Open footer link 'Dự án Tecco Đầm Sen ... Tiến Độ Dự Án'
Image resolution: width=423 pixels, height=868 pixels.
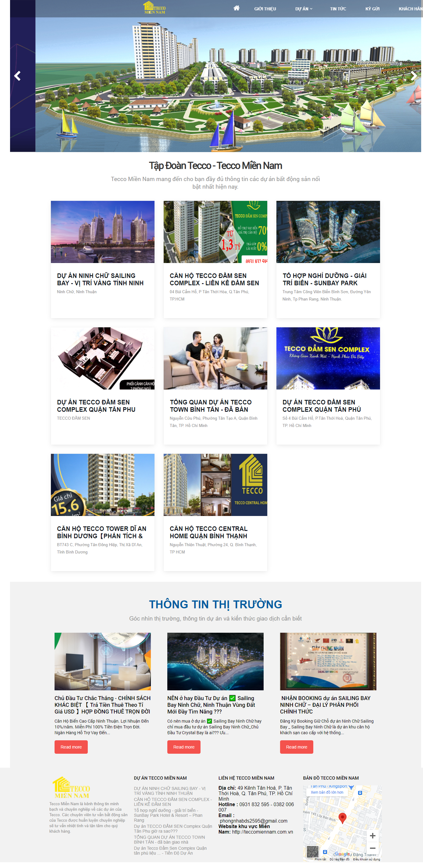pos(170,851)
